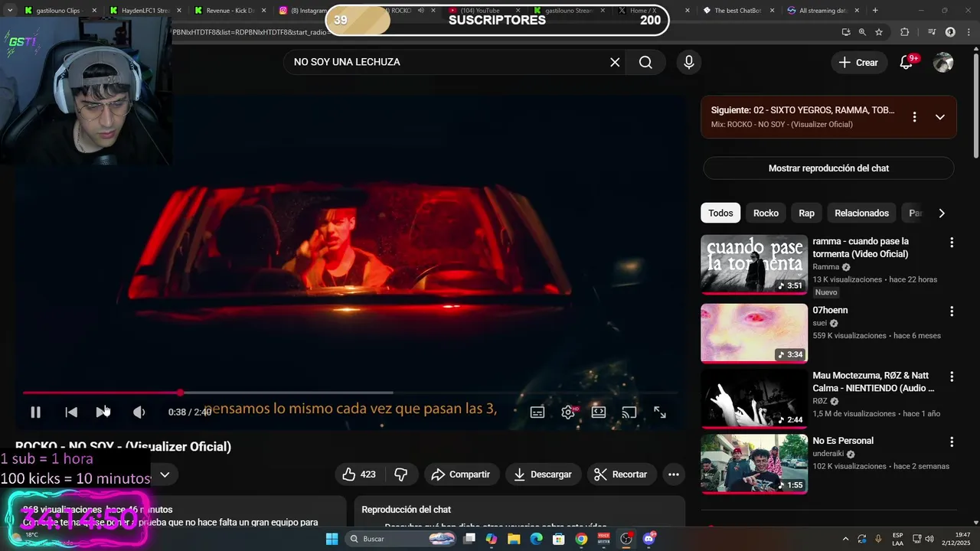Open the browser tab search dropdown
The width and height of the screenshot is (980, 551).
(x=9, y=11)
